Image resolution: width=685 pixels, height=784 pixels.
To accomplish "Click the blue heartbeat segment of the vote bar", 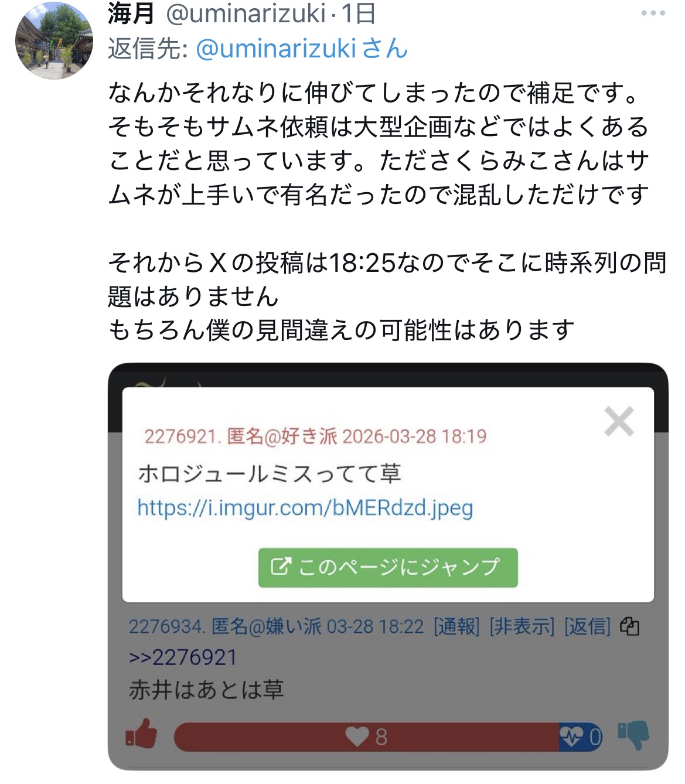I will (580, 737).
